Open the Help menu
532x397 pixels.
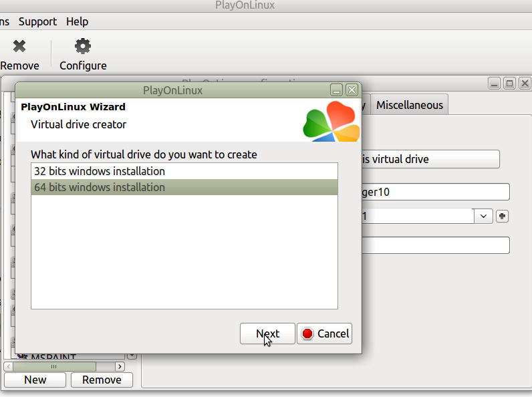pos(77,21)
